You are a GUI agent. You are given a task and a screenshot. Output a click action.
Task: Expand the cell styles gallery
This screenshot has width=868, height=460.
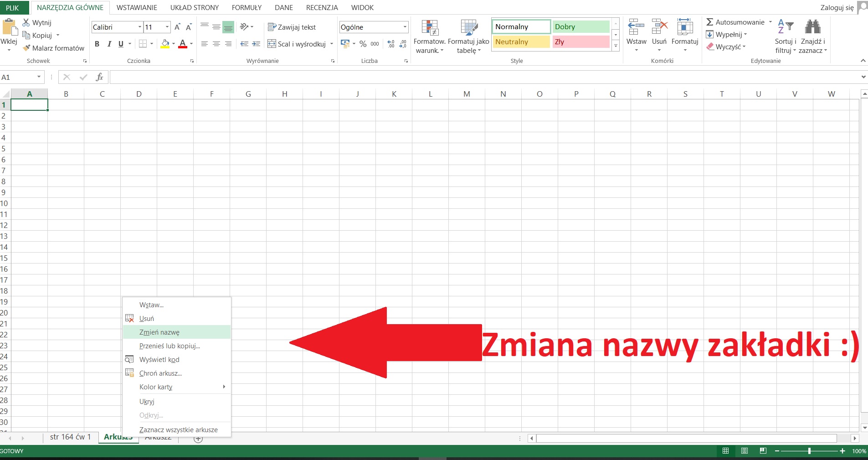click(x=616, y=46)
